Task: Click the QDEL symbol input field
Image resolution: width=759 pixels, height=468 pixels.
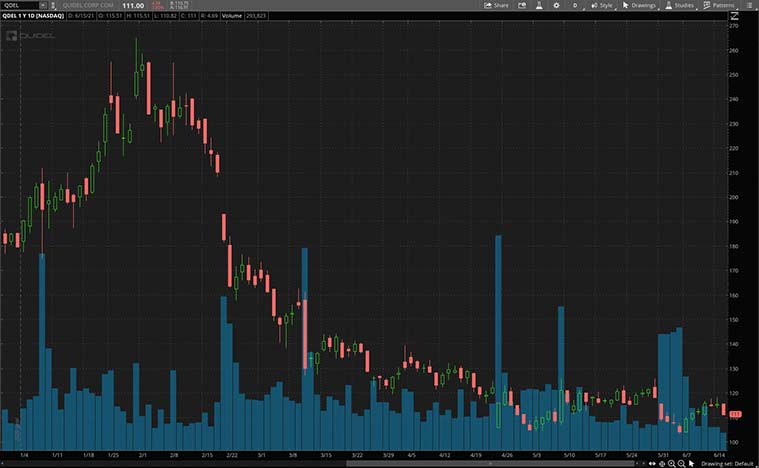Action: (x=18, y=5)
